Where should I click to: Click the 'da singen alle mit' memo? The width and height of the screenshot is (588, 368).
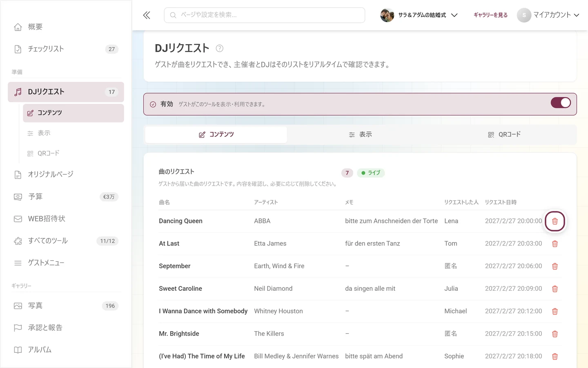click(x=370, y=289)
